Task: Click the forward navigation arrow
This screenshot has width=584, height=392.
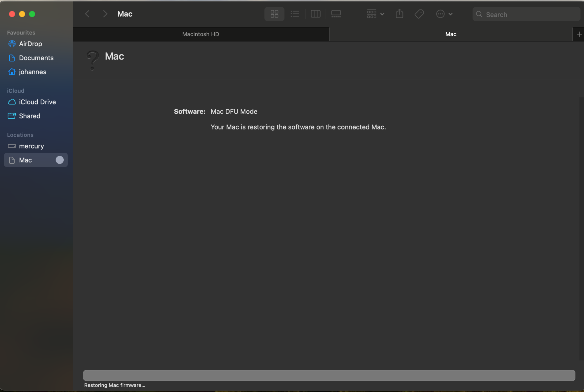Action: 105,13
